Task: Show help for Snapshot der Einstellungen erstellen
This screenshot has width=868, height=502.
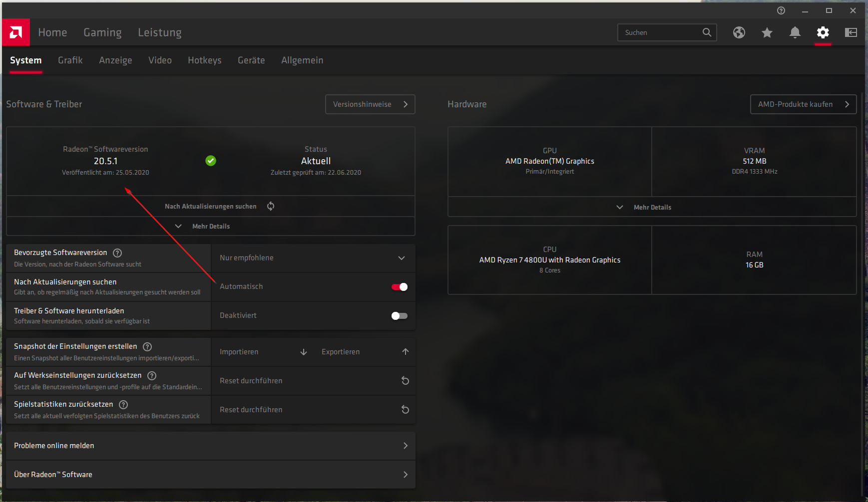Action: coord(147,347)
